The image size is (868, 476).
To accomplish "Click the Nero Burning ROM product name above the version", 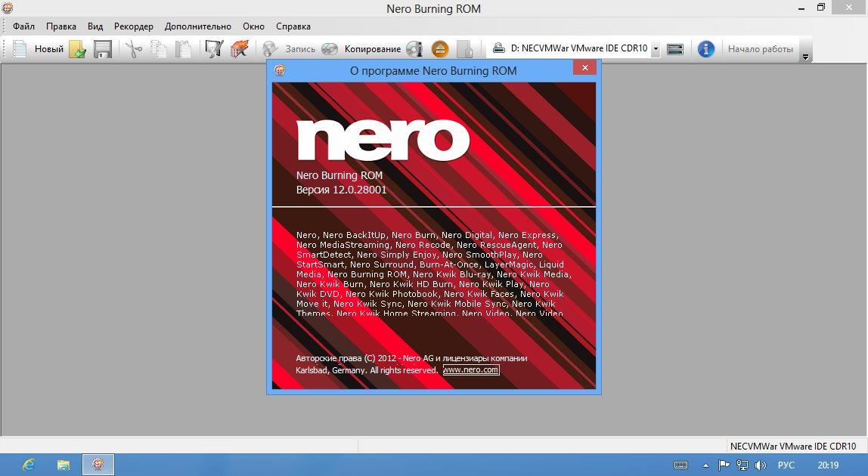I will coord(339,175).
